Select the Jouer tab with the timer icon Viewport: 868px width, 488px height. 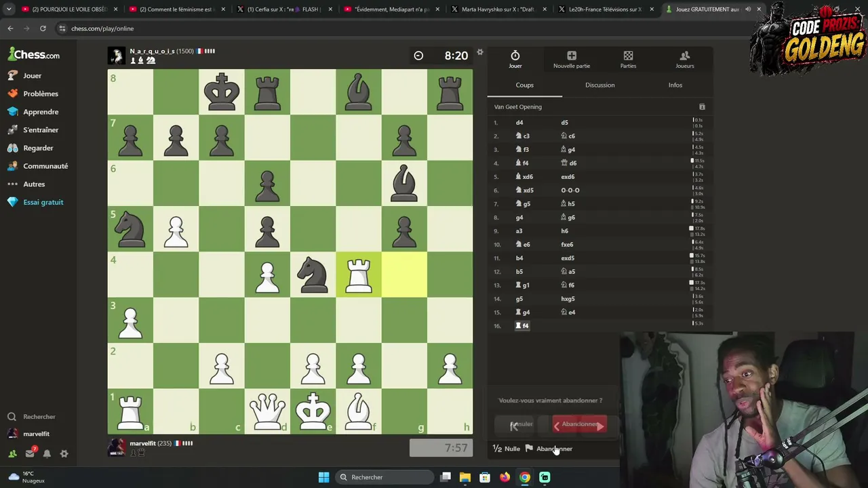pos(515,59)
